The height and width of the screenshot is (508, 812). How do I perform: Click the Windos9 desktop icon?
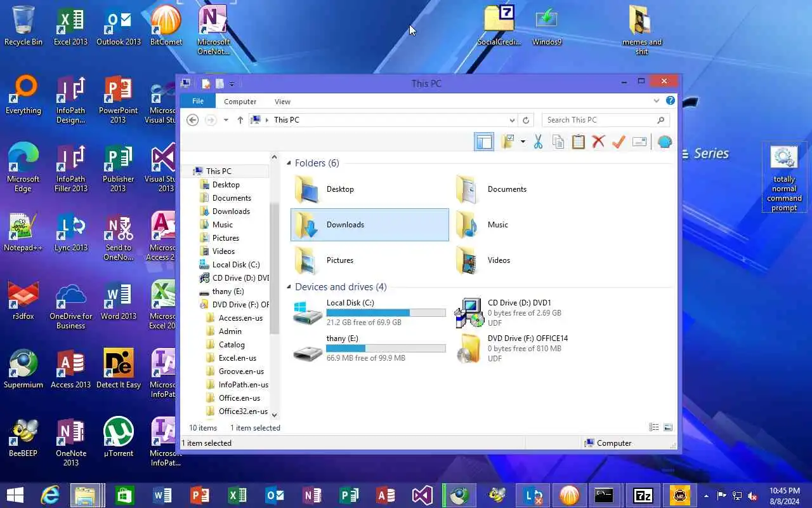click(547, 25)
